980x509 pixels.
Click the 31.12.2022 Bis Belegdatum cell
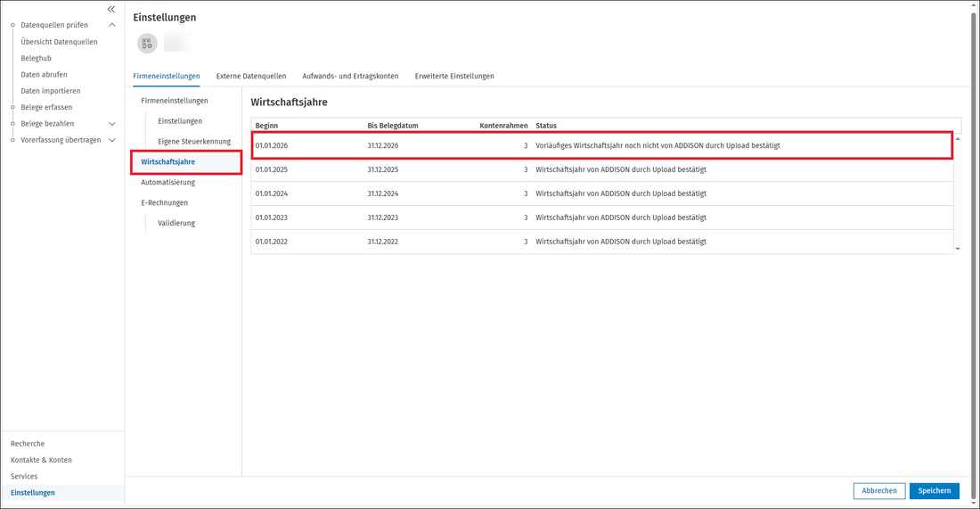tap(382, 242)
